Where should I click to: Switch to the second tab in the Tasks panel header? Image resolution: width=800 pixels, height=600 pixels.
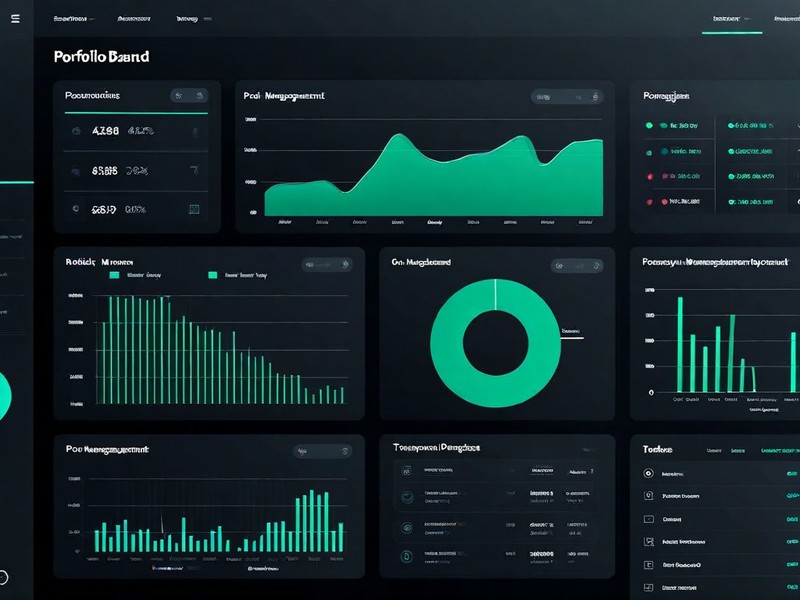(737, 450)
